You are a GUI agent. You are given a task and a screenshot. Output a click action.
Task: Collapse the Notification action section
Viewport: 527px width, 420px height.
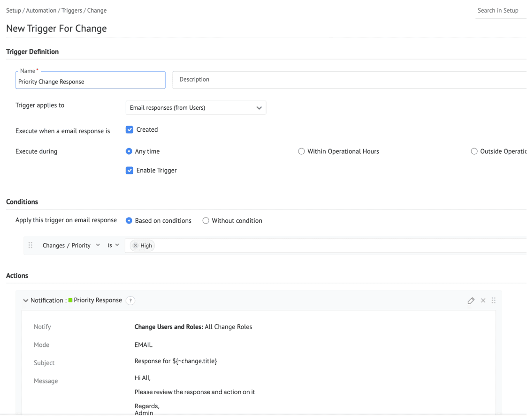tap(25, 300)
